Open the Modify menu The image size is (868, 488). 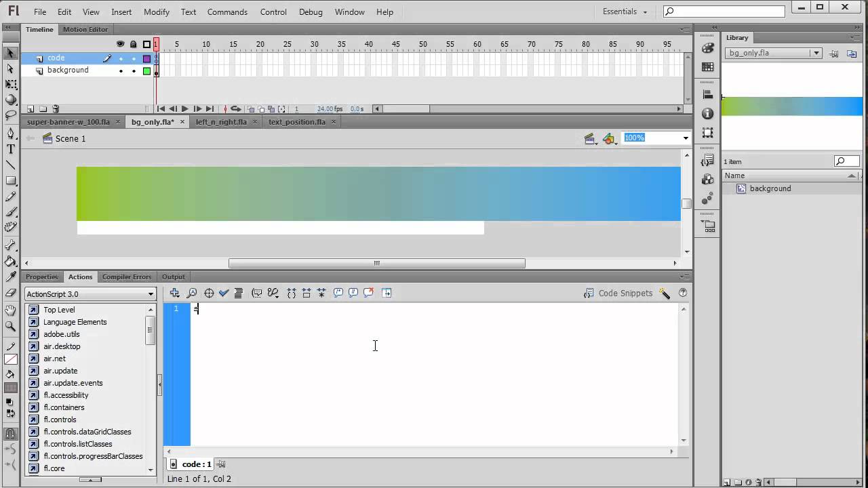click(x=157, y=12)
